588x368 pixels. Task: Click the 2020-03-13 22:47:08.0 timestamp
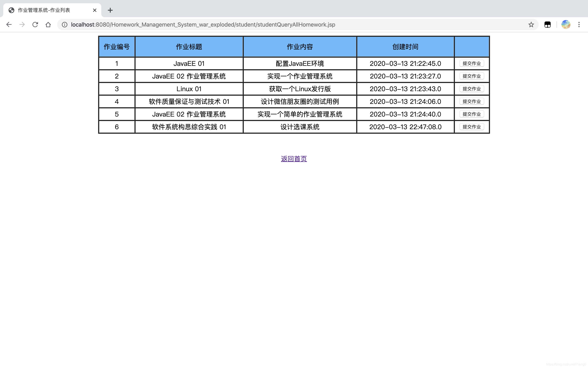click(x=405, y=127)
